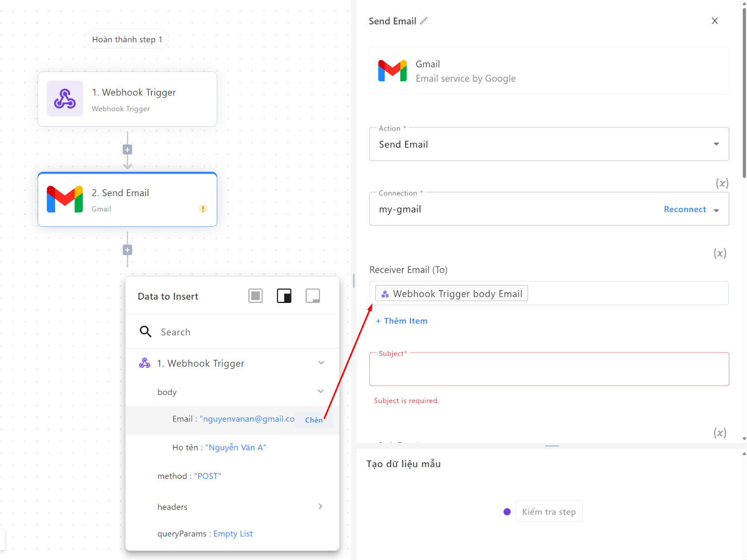Click the Receiver Email (To) input box
The image size is (747, 560).
tap(549, 293)
